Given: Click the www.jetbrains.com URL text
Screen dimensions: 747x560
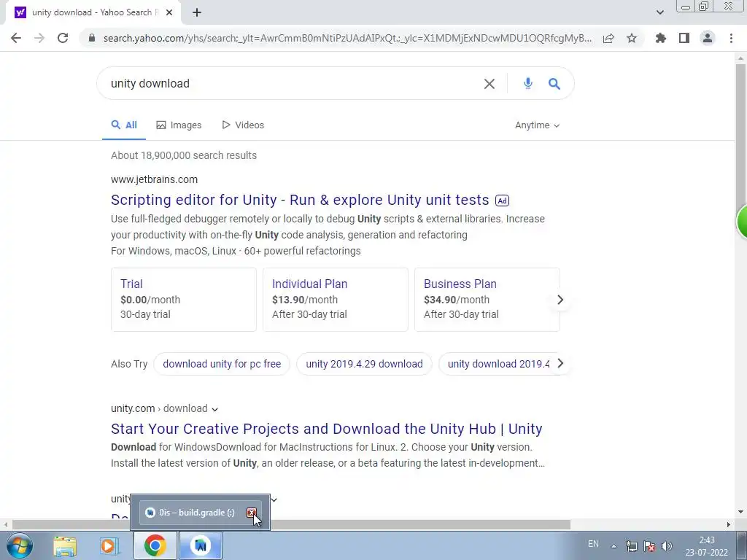Looking at the screenshot, I should (155, 179).
